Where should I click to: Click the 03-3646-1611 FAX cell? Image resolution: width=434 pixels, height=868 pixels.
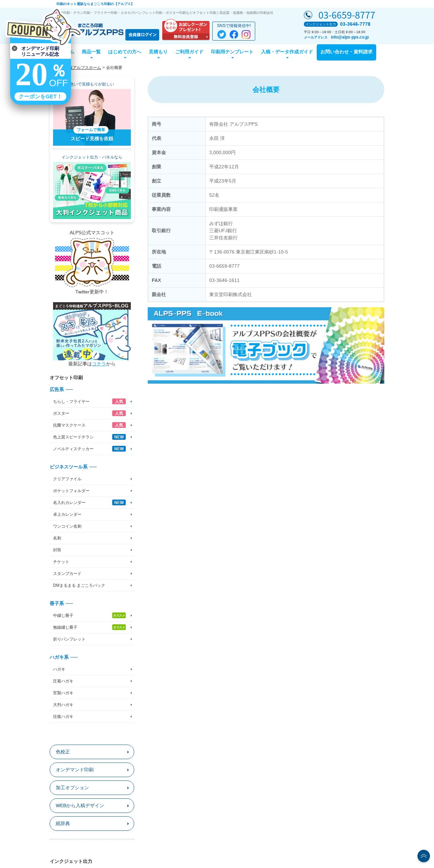[295, 280]
